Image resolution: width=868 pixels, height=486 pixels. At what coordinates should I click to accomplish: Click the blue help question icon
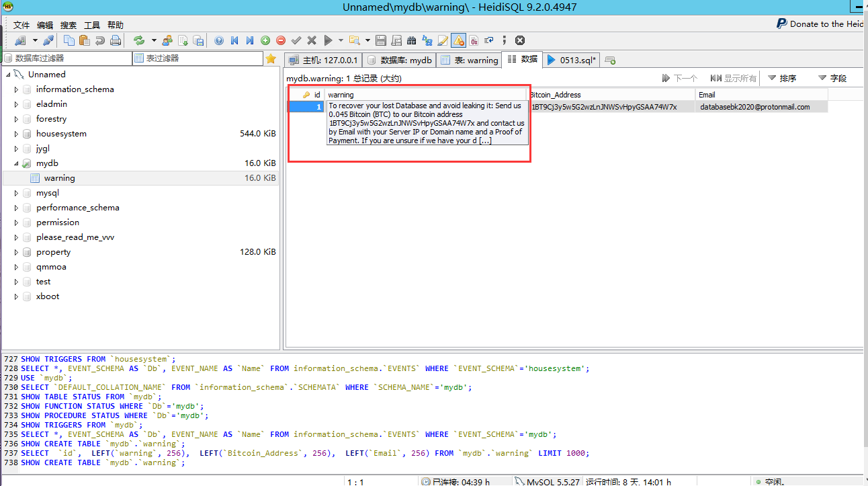[x=219, y=40]
